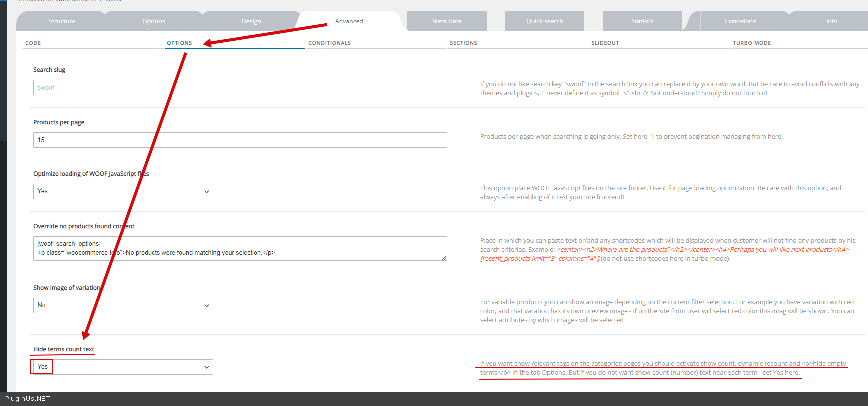Select the Meta Data tab

point(447,21)
